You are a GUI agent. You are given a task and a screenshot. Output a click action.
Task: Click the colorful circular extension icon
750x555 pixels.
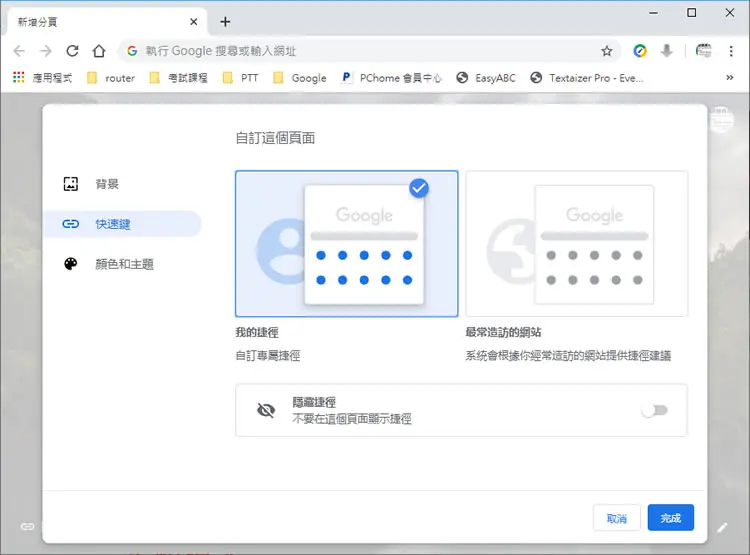[640, 51]
